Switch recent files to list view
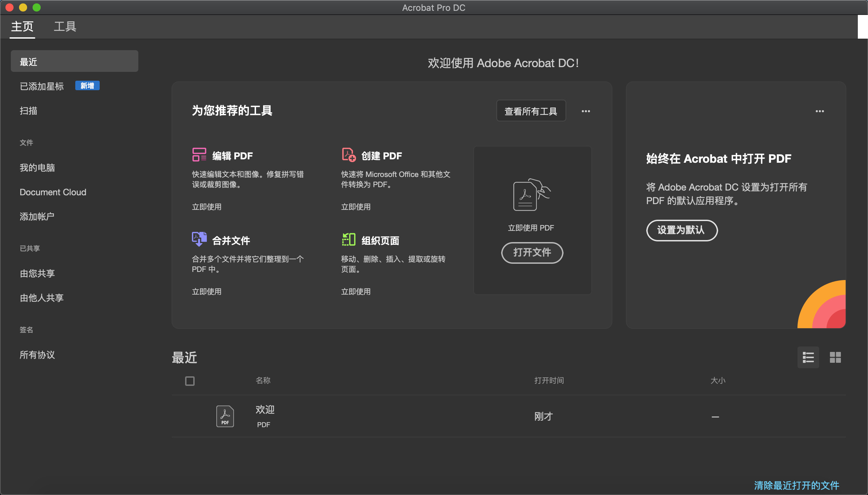 (x=808, y=357)
